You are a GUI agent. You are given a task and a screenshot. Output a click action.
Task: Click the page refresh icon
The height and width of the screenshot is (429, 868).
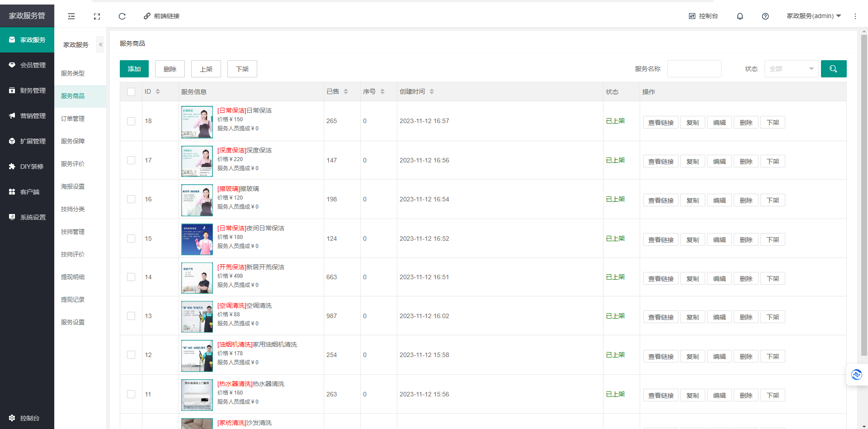point(122,16)
